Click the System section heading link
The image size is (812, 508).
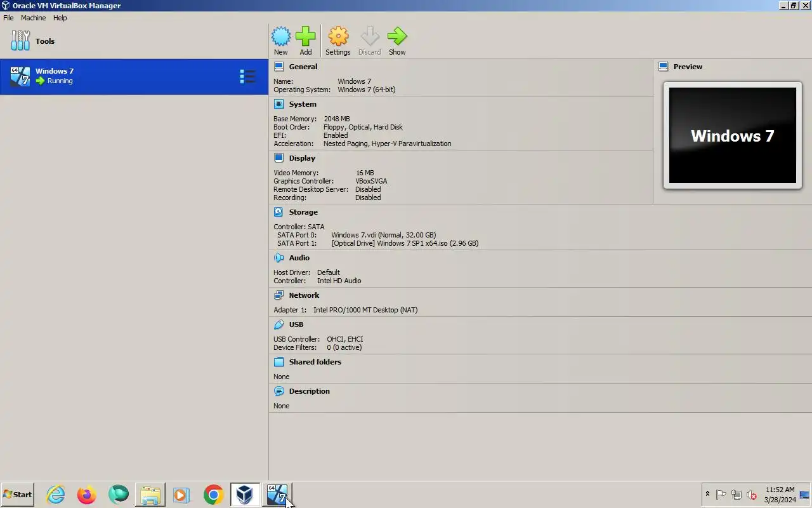click(303, 104)
